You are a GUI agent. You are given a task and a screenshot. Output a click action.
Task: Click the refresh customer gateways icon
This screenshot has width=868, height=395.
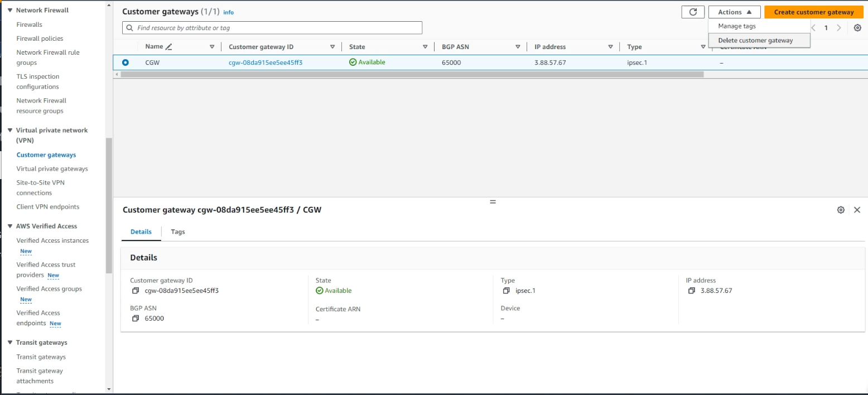(693, 12)
